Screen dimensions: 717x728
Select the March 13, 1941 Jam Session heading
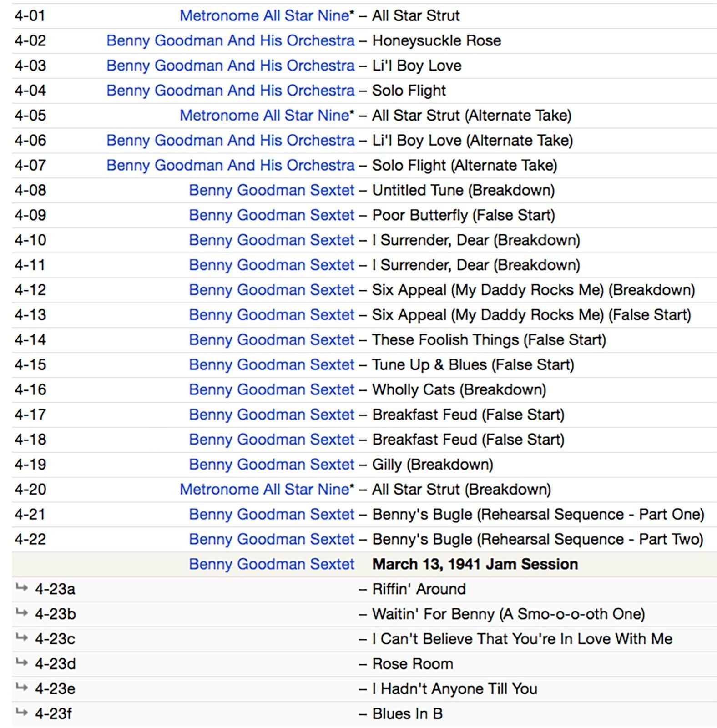(475, 564)
